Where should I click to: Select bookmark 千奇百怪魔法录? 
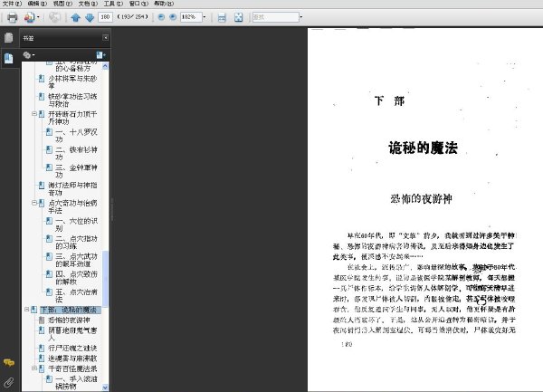72,368
